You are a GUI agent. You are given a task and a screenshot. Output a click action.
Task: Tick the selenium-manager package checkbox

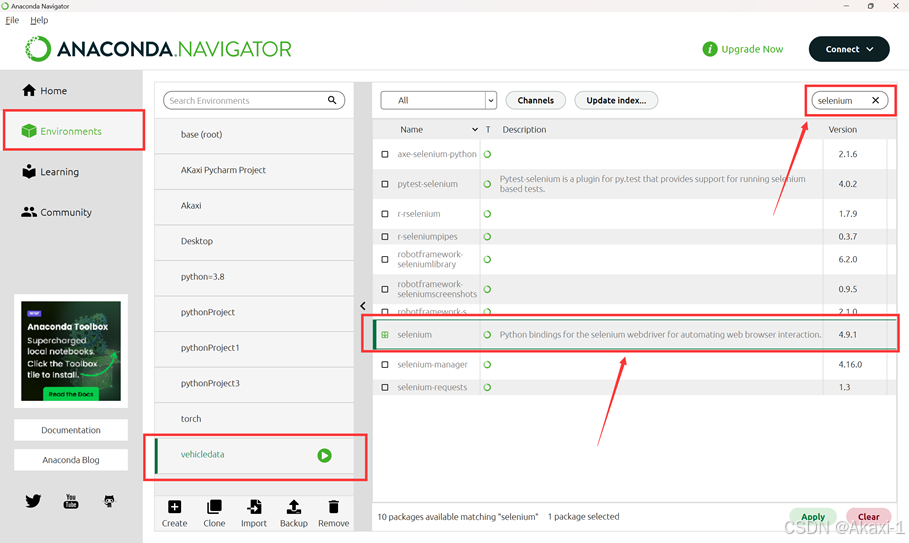(x=385, y=365)
